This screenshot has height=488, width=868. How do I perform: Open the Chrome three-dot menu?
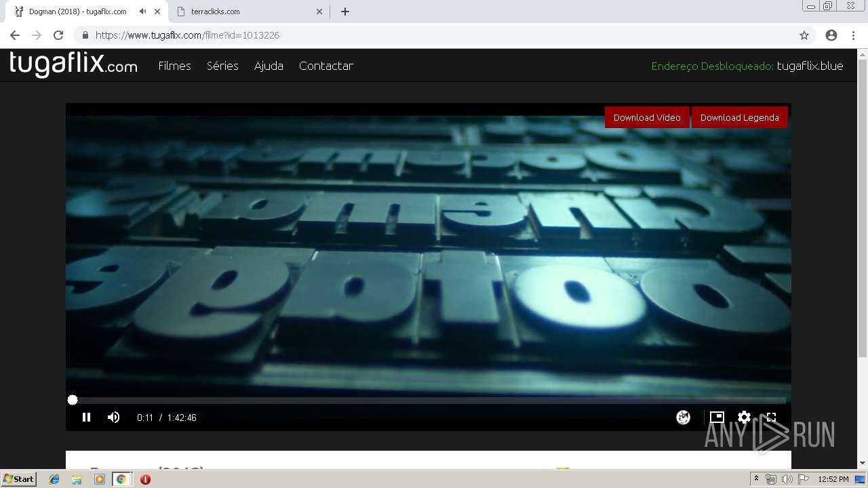853,35
